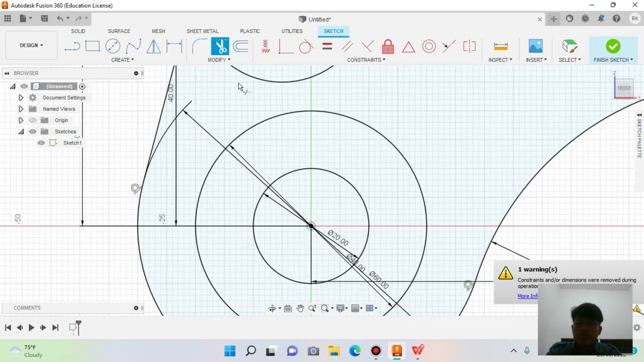The image size is (644, 362).
Task: Select the Rectangle sketch tool
Action: [x=93, y=47]
